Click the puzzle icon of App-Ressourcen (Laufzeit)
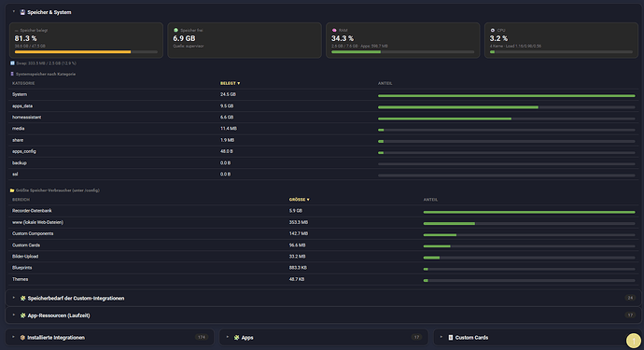Screen dimensions: 644x350 (x=23, y=315)
